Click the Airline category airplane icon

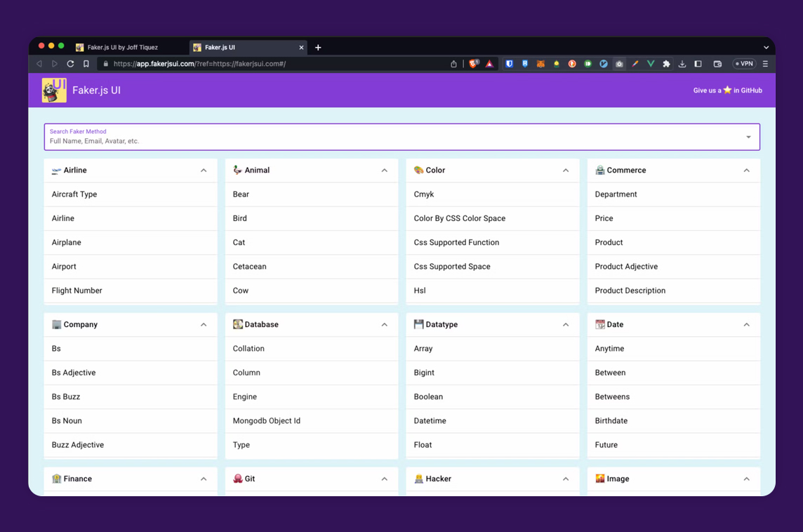coord(56,171)
